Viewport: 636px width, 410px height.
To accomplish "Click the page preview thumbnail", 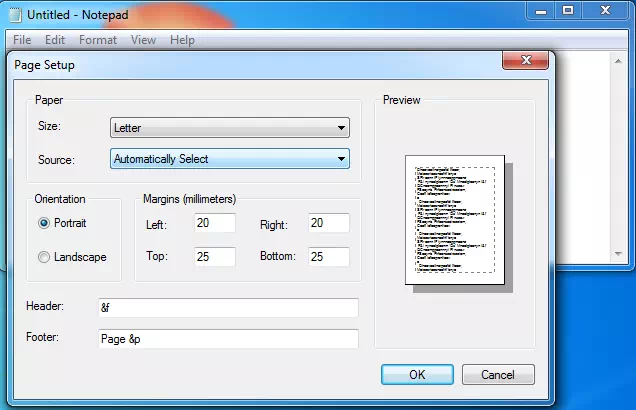I will click(x=455, y=220).
